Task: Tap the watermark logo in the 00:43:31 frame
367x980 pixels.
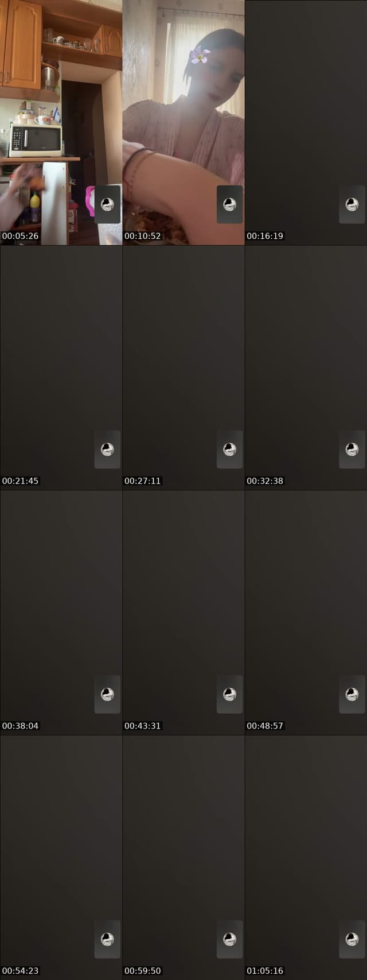Action: pyautogui.click(x=229, y=695)
